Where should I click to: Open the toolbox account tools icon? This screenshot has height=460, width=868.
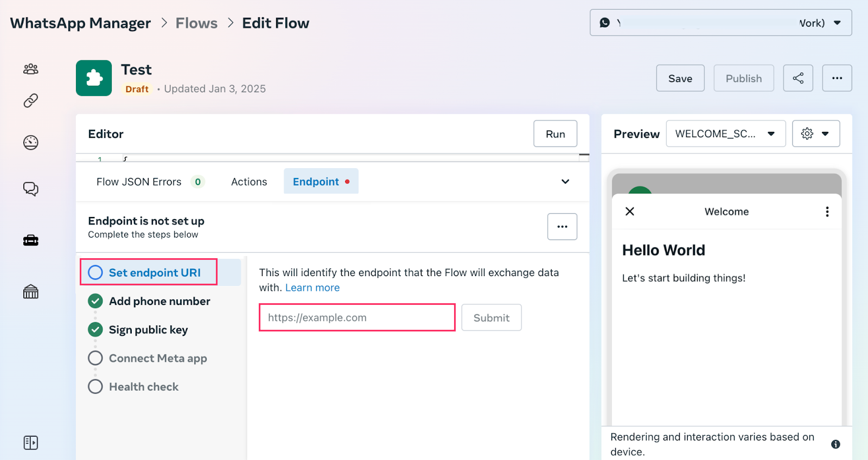coord(31,240)
